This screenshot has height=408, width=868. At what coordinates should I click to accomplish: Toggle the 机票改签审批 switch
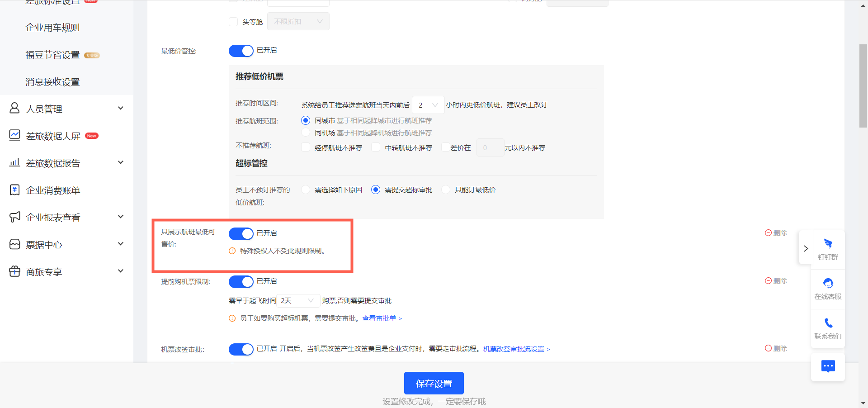[x=241, y=350]
